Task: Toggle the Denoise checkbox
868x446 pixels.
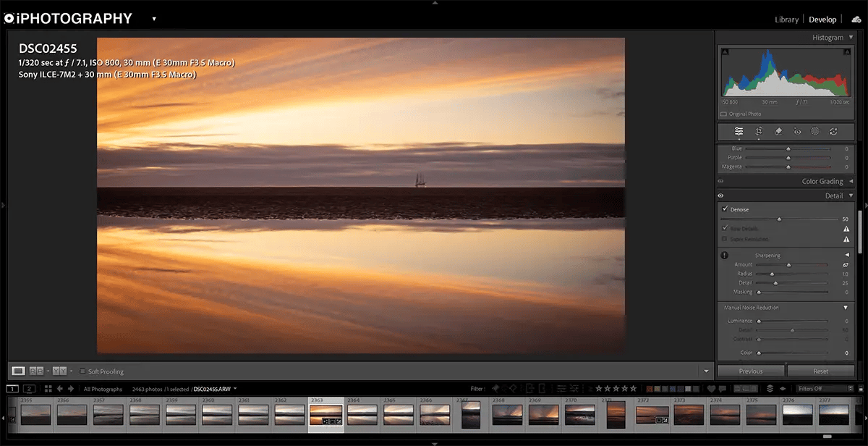Action: [725, 209]
